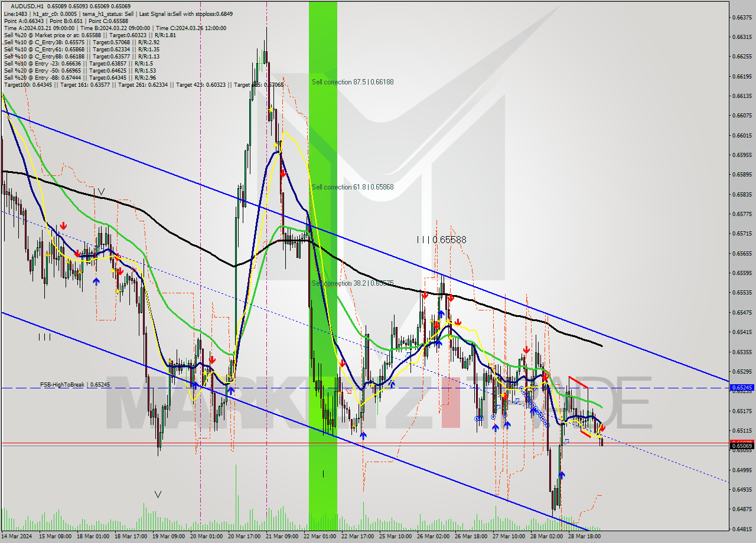Click the '26 Mar 18:00' time label
Image resolution: width=756 pixels, height=543 pixels.
(x=471, y=537)
